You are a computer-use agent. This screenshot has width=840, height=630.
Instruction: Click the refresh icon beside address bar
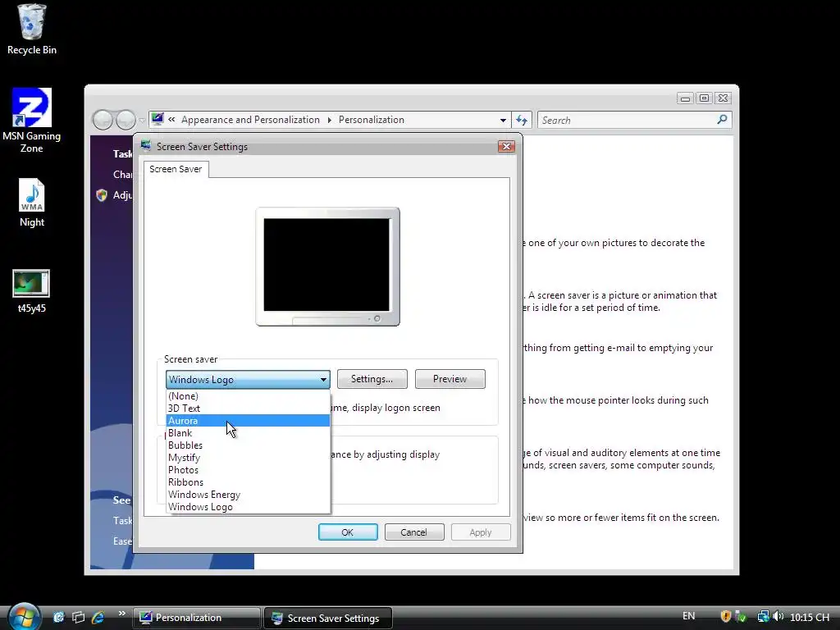click(x=522, y=120)
